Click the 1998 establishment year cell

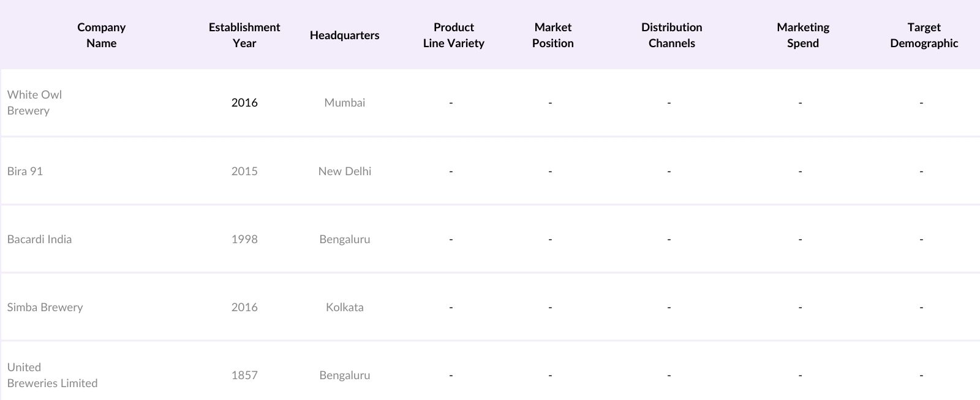coord(244,239)
